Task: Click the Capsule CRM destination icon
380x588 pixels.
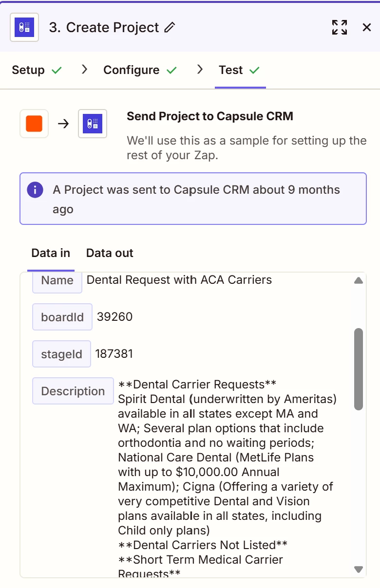Action: 93,124
